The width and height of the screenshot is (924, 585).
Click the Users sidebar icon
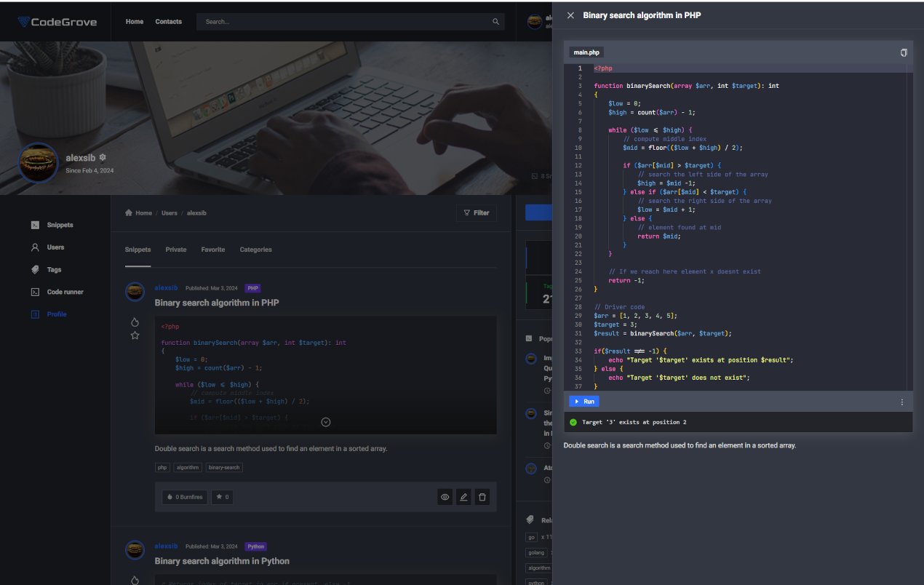coord(35,247)
